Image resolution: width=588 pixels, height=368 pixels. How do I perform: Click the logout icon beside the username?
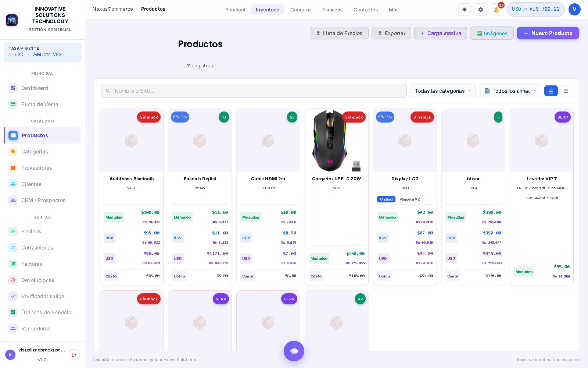[x=74, y=355]
